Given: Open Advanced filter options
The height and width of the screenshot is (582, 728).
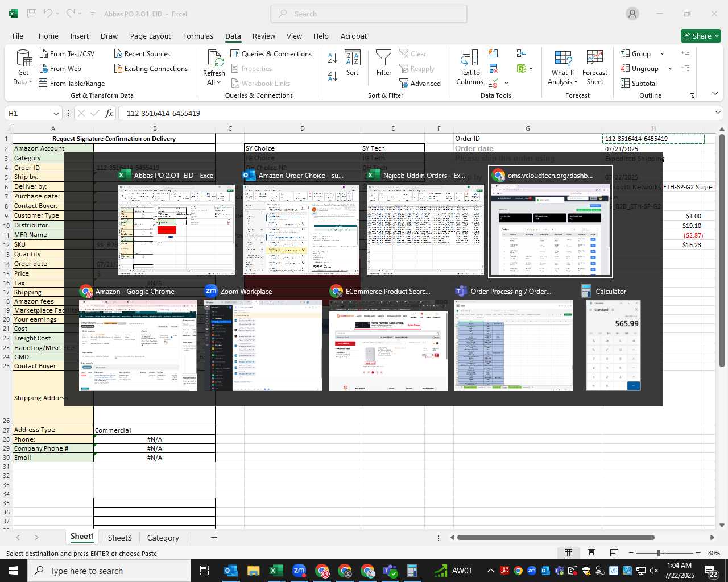Looking at the screenshot, I should tap(420, 84).
